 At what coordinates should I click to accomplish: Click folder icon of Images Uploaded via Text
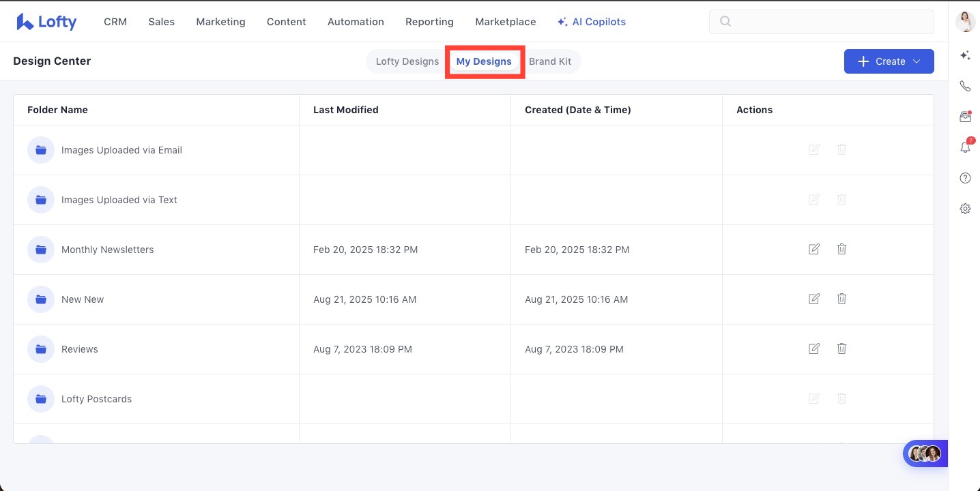tap(41, 200)
